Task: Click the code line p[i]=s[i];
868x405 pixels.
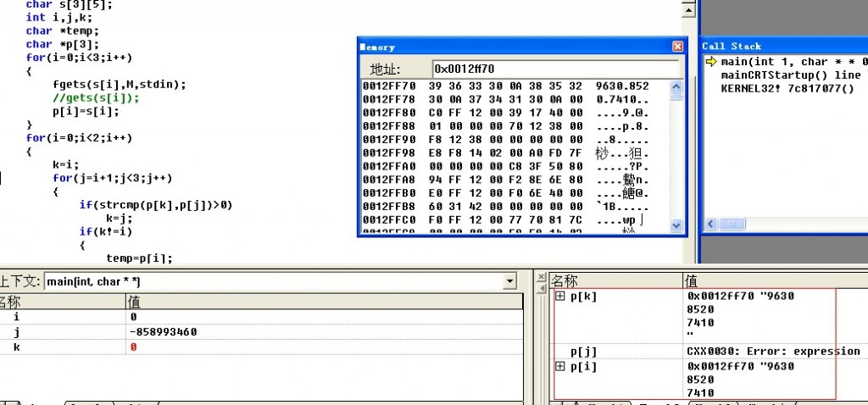Action: pos(86,111)
